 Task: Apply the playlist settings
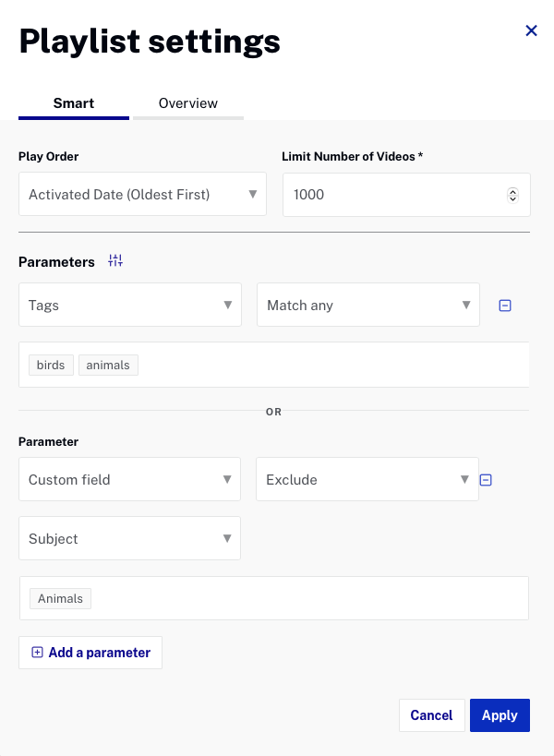pos(500,715)
